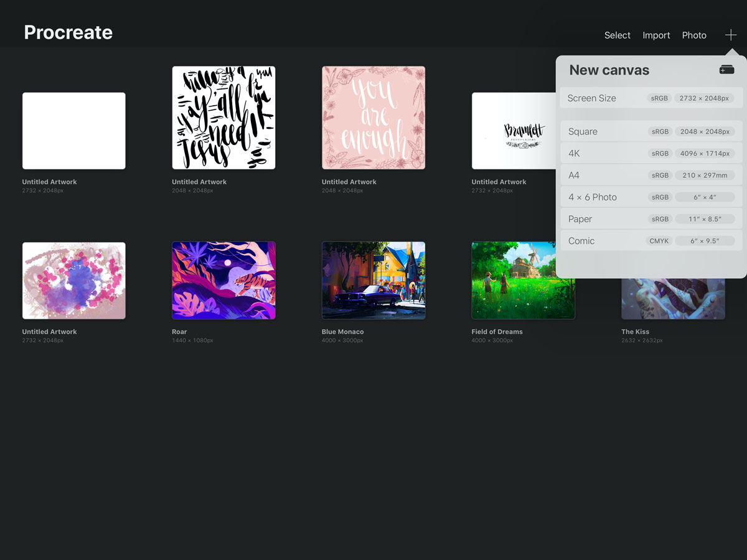This screenshot has width=747, height=560.
Task: Click the Blue Monaco artwork title
Action: tap(342, 332)
